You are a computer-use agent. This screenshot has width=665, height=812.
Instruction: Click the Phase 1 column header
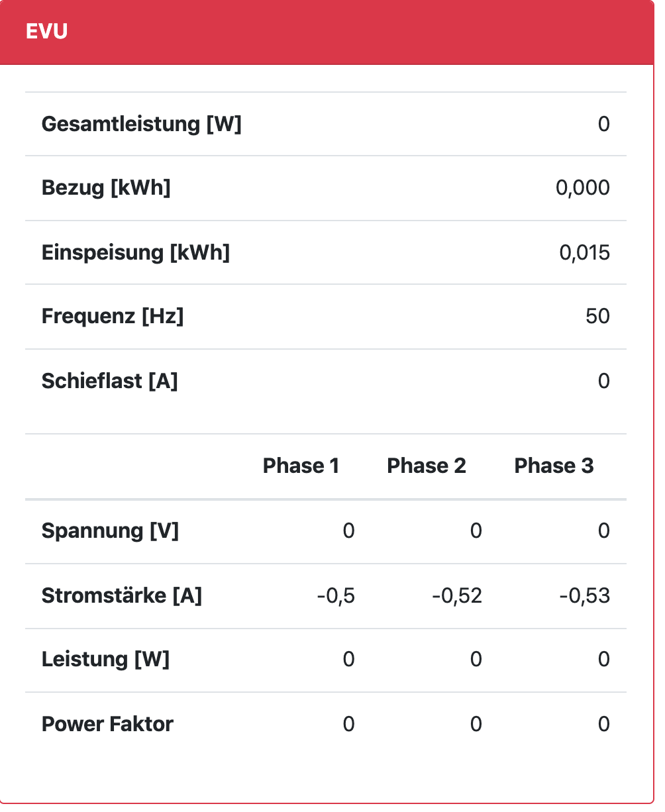click(x=301, y=466)
